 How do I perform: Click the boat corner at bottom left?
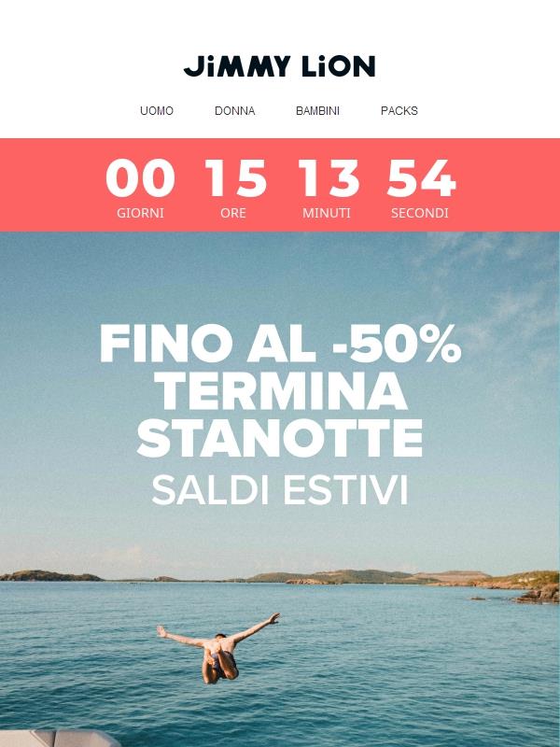click(x=57, y=738)
